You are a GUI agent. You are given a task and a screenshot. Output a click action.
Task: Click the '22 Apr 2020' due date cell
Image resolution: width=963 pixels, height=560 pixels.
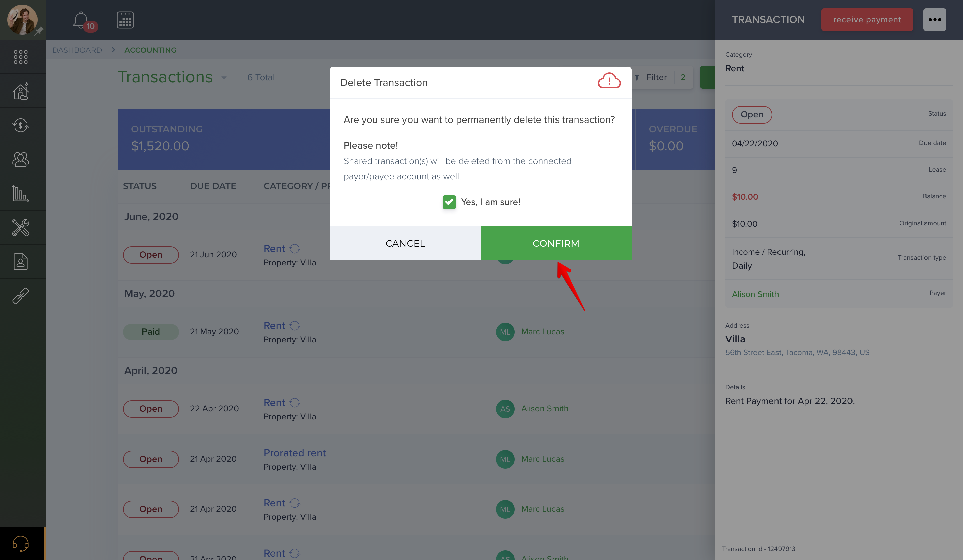(214, 408)
